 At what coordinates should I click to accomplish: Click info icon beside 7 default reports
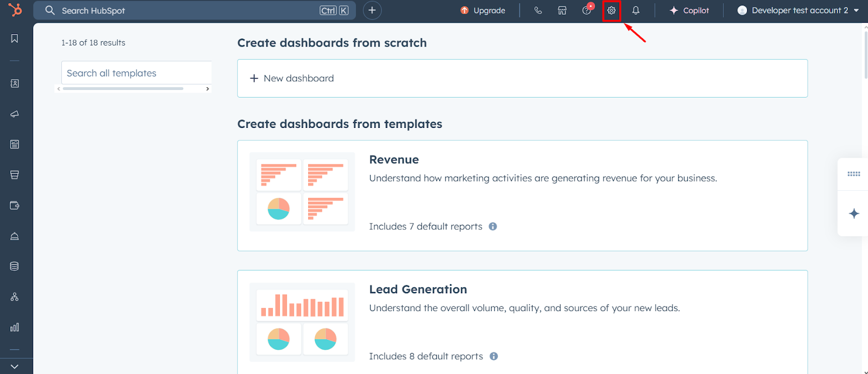click(x=493, y=227)
